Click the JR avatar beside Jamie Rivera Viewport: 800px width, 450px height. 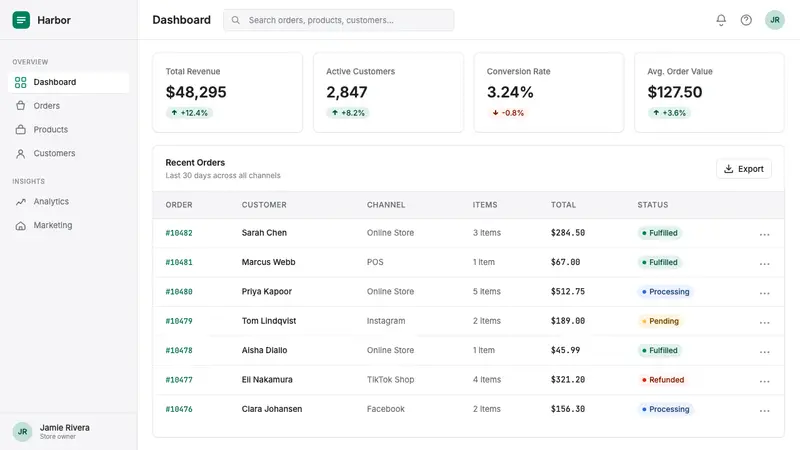point(22,432)
